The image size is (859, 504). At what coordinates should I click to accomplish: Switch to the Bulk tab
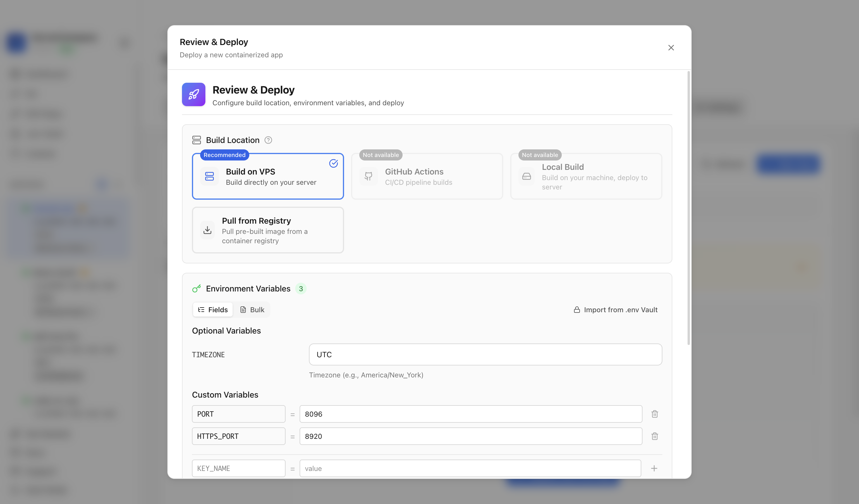pyautogui.click(x=252, y=310)
